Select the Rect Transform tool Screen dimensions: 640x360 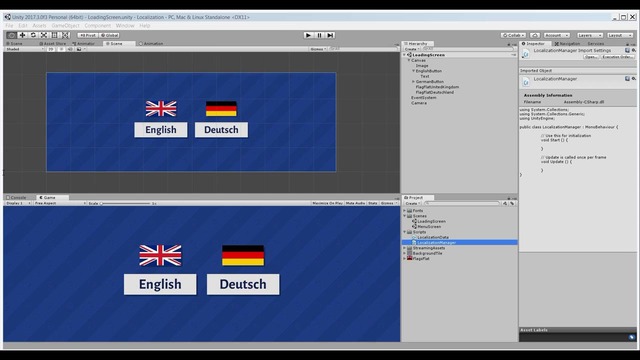(54, 36)
